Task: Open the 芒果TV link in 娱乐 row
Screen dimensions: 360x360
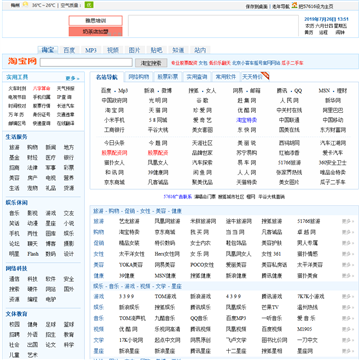Action: (x=270, y=307)
